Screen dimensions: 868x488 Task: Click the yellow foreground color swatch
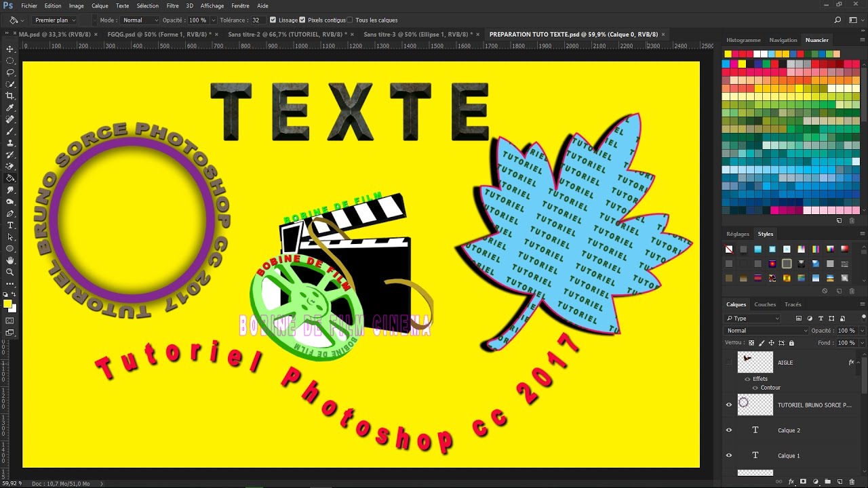coord(7,304)
